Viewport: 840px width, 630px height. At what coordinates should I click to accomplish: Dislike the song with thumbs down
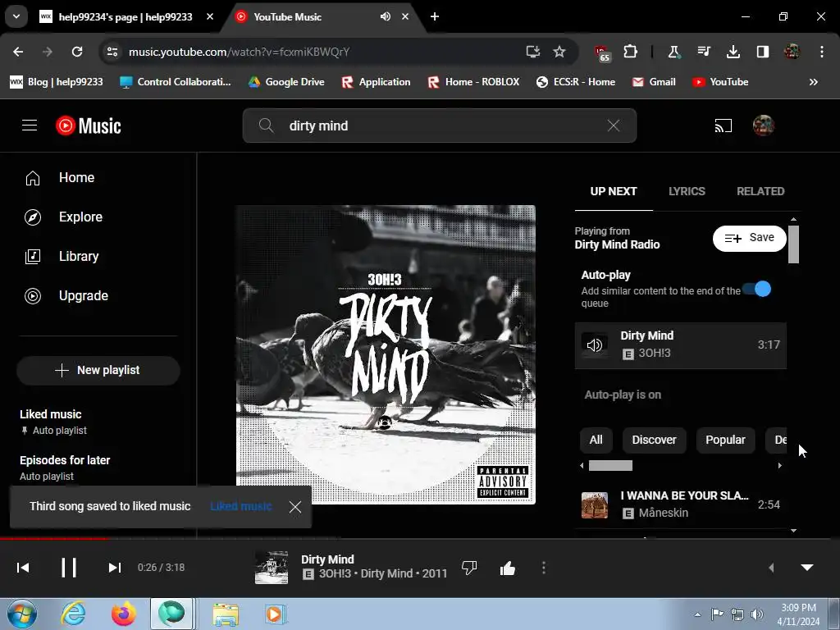click(x=469, y=568)
